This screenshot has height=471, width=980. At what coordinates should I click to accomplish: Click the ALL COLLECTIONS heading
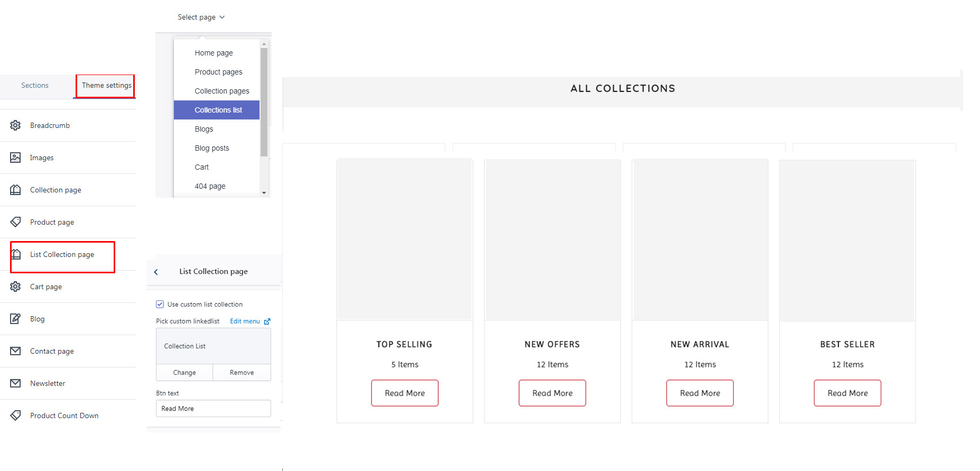click(623, 89)
